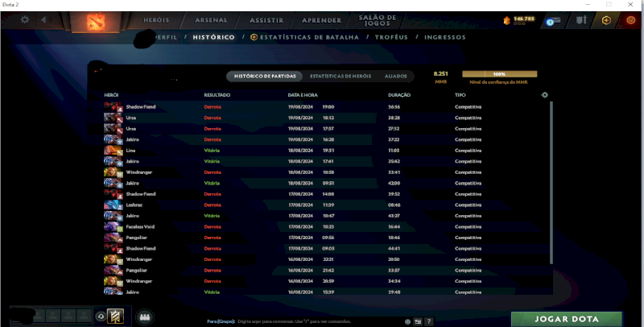Viewport: 644px width, 327px height.
Task: Click the chat input field at the bottom
Action: point(304,321)
